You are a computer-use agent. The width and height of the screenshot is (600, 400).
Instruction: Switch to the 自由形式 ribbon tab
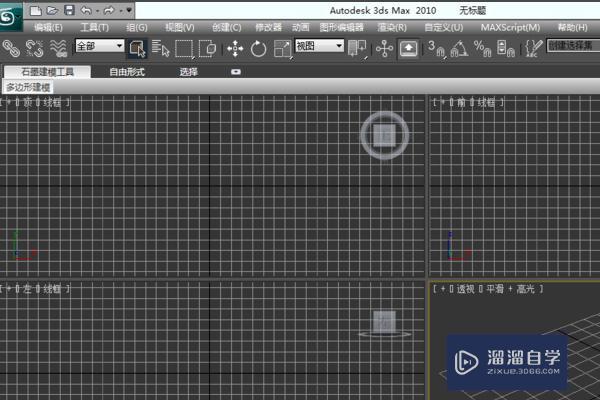(127, 72)
